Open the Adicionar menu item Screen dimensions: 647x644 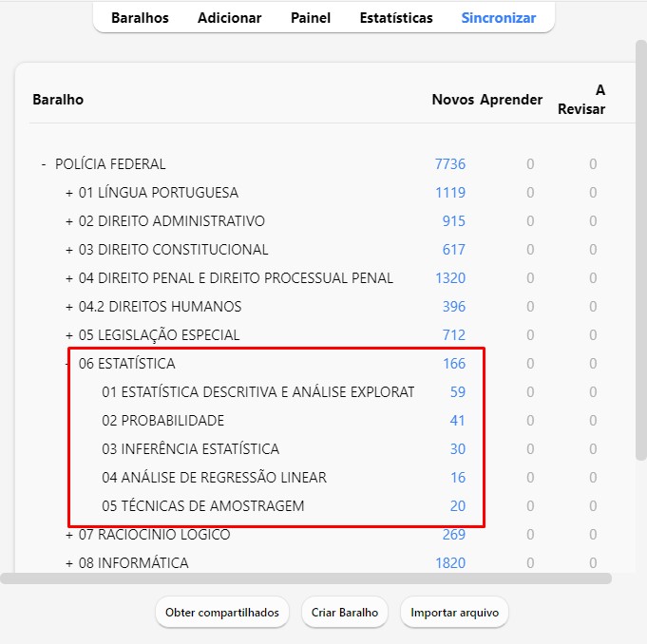pyautogui.click(x=229, y=18)
